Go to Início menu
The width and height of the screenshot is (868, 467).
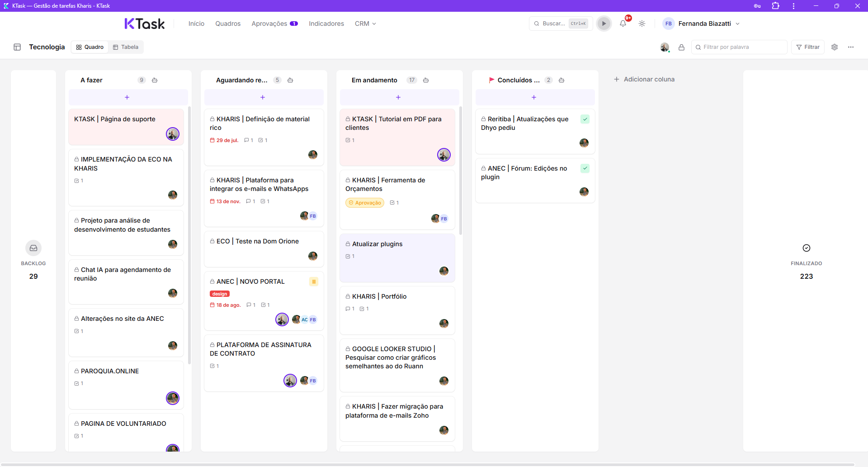tap(196, 24)
